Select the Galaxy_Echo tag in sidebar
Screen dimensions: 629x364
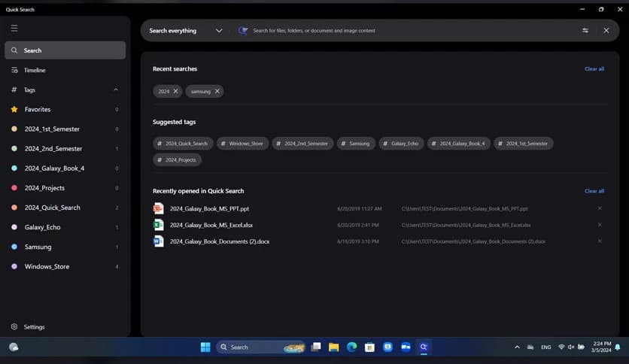(65, 227)
